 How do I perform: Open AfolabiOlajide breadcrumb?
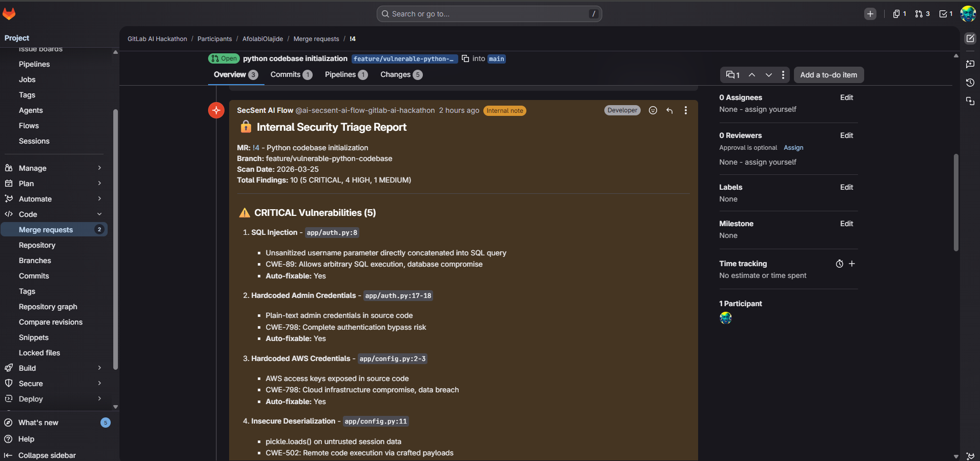coord(262,39)
